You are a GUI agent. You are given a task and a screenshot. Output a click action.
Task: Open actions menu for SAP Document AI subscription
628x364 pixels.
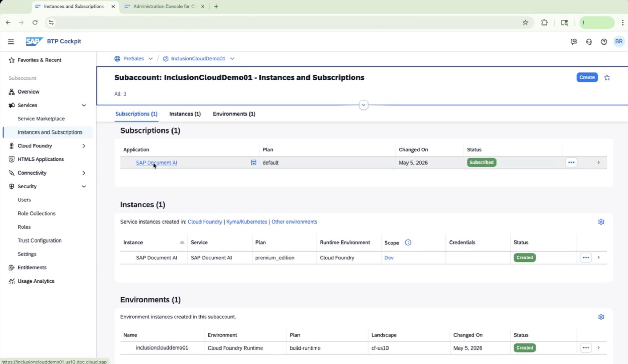571,163
